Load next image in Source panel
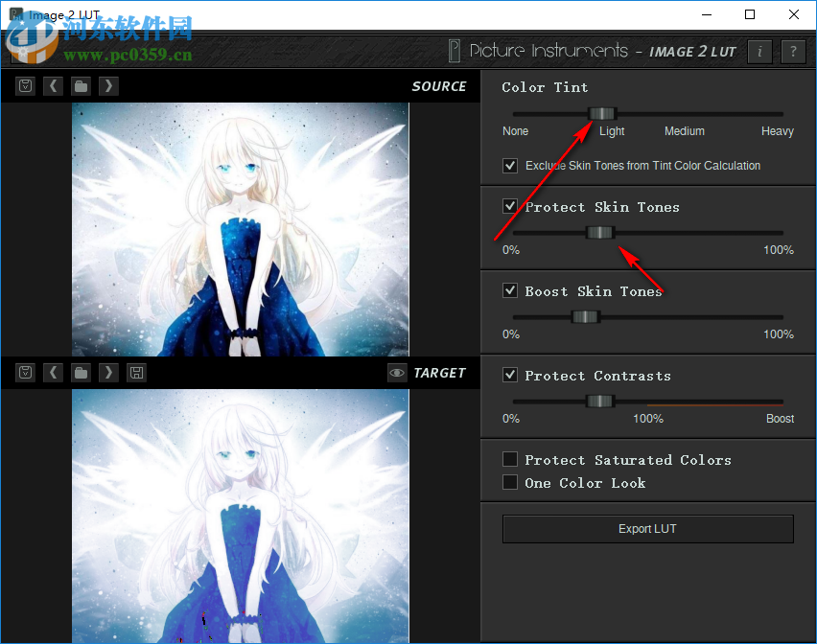Image resolution: width=817 pixels, height=644 pixels. pyautogui.click(x=108, y=85)
